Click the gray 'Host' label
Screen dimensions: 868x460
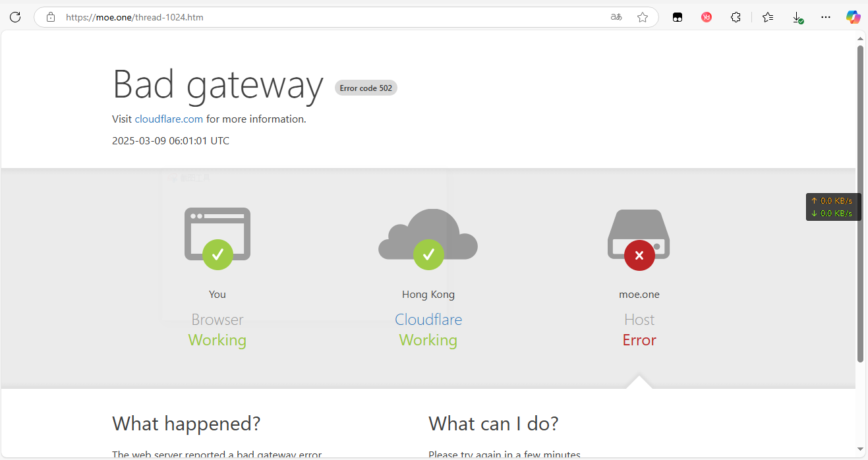[639, 320]
